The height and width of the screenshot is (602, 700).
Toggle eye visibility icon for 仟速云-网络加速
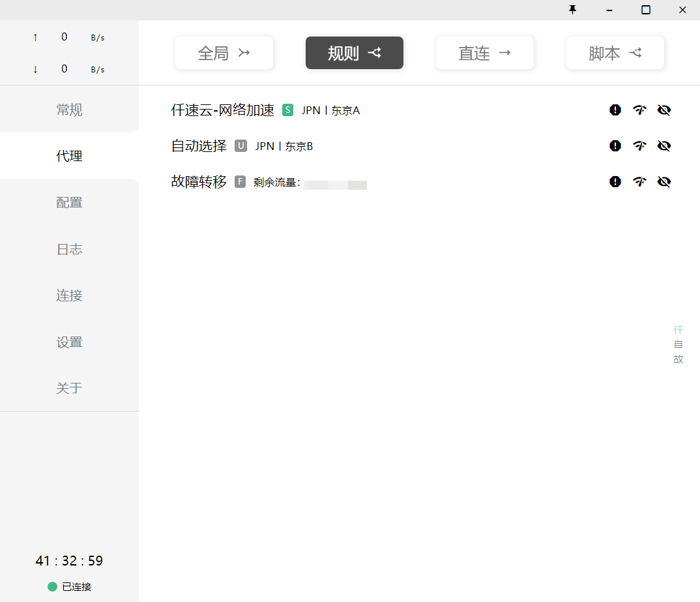[x=664, y=110]
